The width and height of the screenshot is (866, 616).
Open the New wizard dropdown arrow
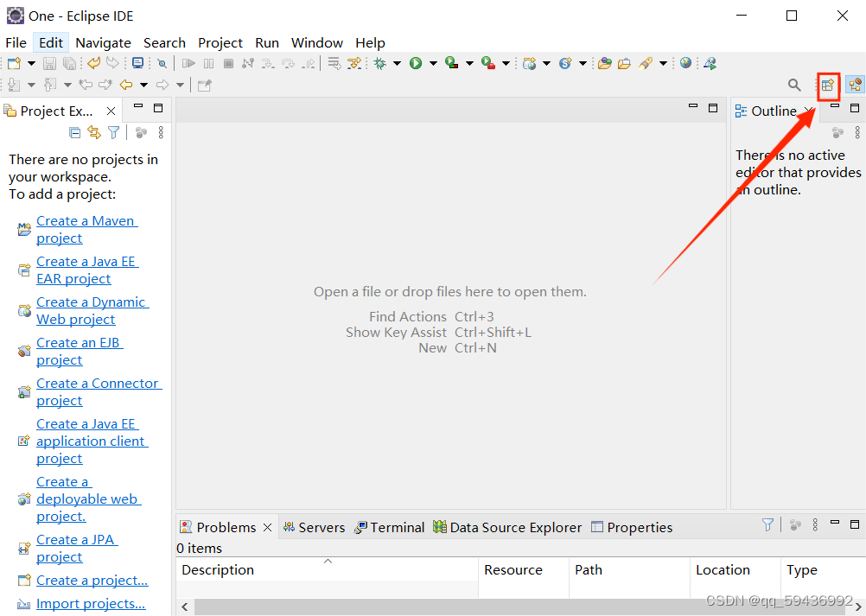tap(31, 63)
